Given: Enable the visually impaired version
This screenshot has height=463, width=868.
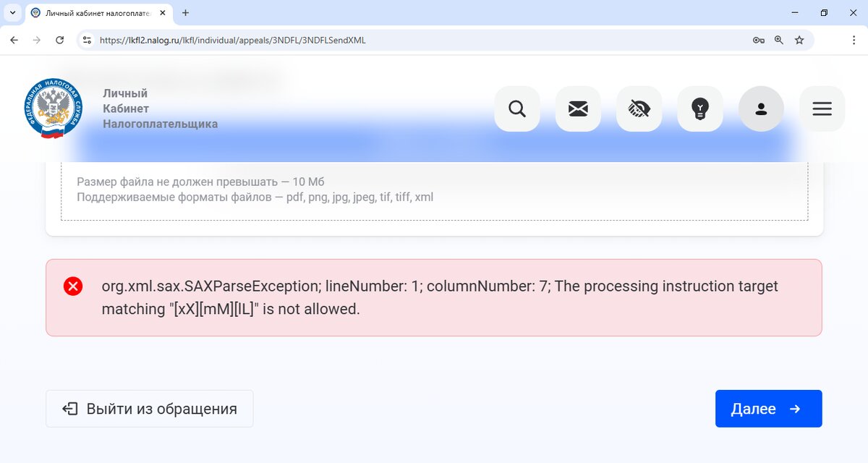Looking at the screenshot, I should pos(639,109).
